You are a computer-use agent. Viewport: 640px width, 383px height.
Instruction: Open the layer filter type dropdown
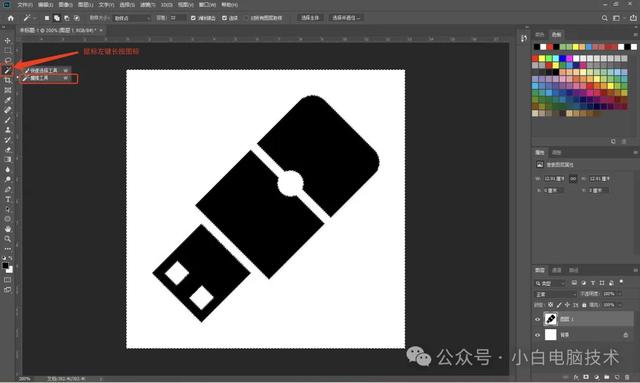pyautogui.click(x=550, y=283)
